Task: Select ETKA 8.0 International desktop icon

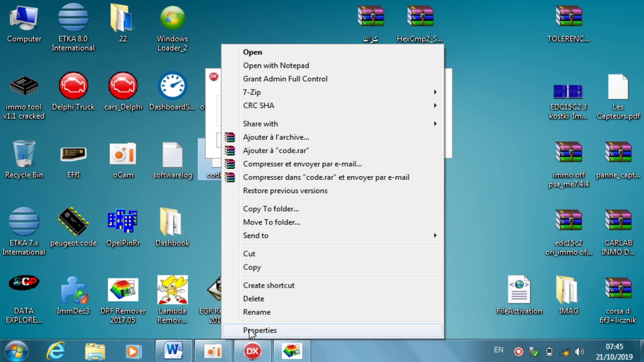Action: [73, 28]
